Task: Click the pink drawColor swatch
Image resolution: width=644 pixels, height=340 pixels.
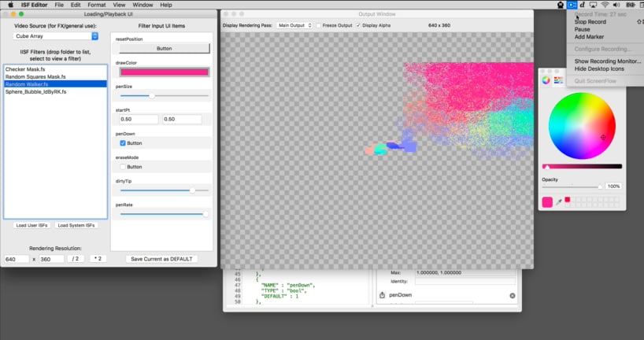Action: (x=164, y=72)
